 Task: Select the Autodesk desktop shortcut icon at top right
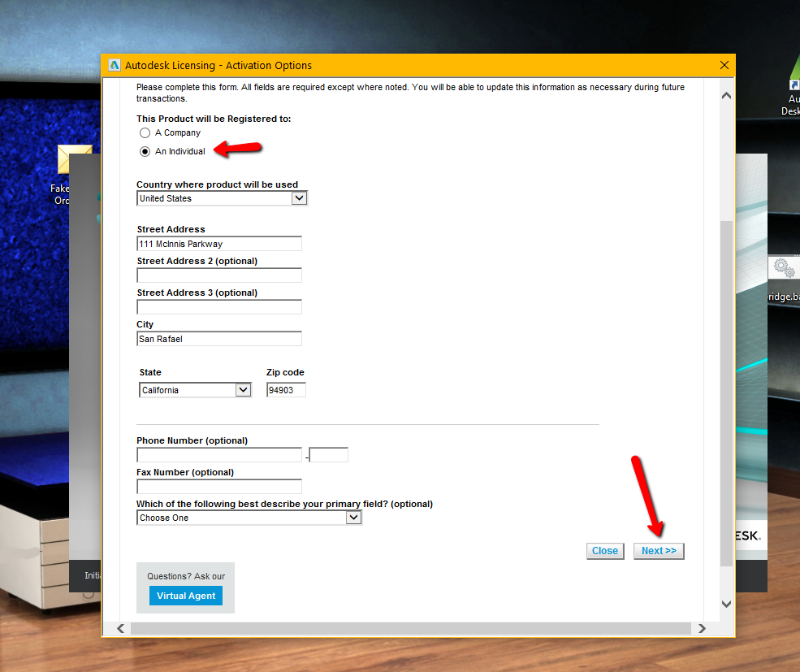(794, 74)
